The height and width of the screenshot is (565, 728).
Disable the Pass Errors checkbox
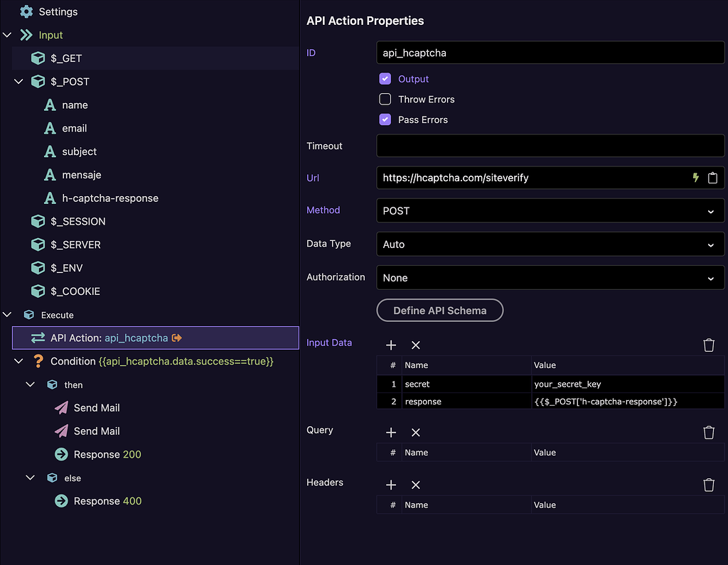point(385,119)
